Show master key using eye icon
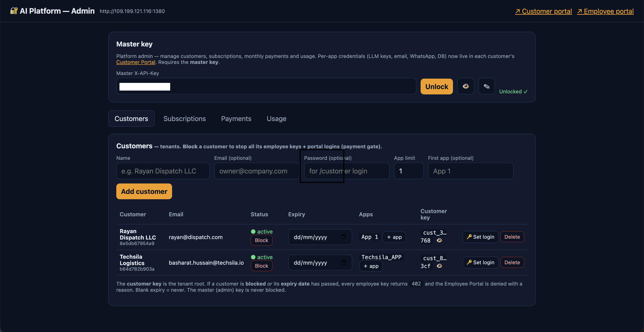 (x=466, y=86)
